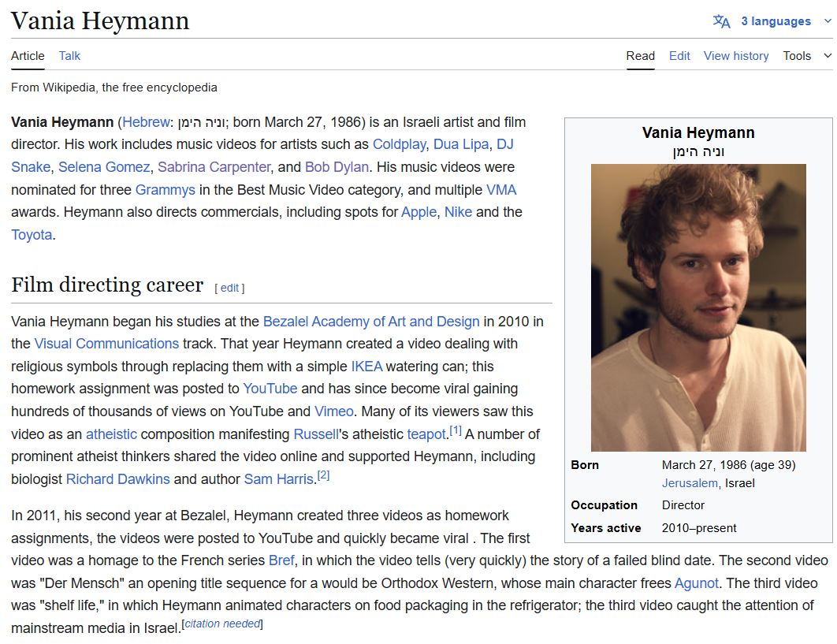Click the Years active label
Screen dimensions: 837x644
click(x=605, y=528)
